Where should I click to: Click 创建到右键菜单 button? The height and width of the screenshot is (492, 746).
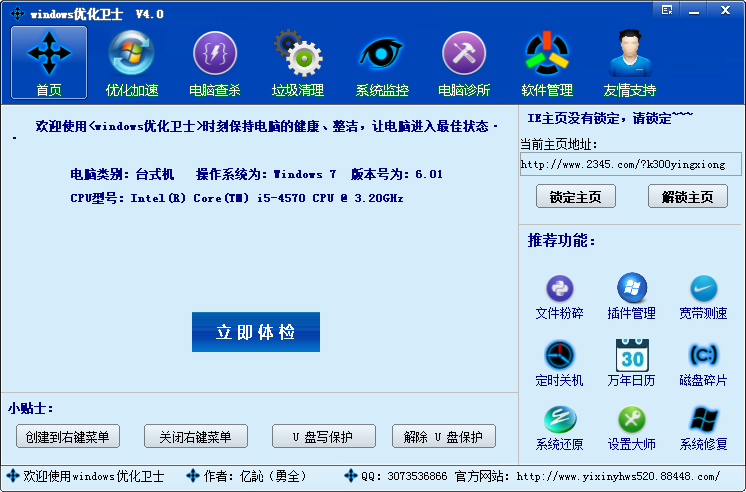(68, 436)
